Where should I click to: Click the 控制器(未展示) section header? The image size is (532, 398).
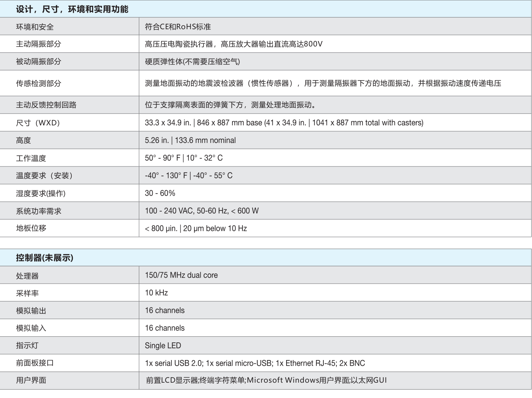click(x=44, y=258)
